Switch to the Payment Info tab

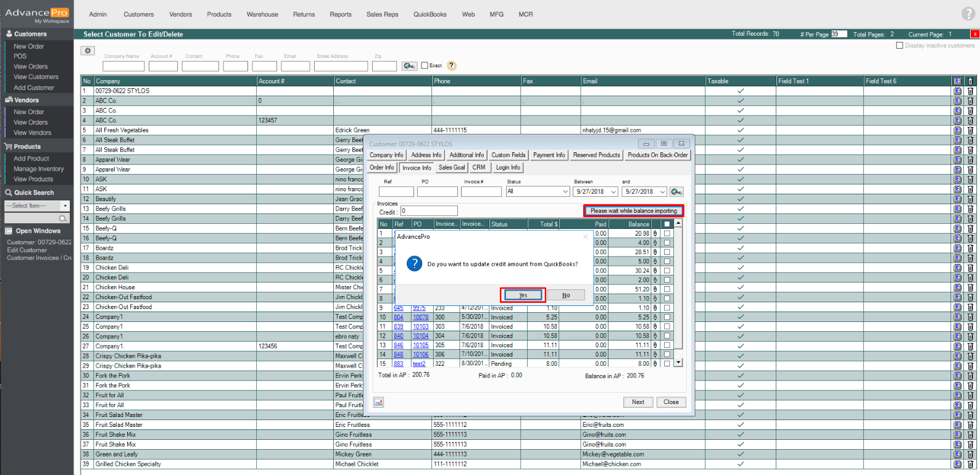click(x=549, y=155)
